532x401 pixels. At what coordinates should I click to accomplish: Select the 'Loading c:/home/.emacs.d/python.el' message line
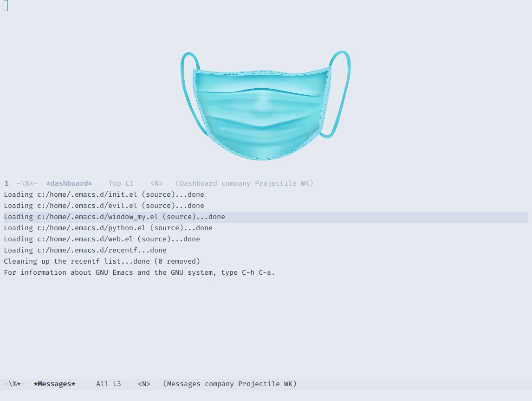(108, 228)
